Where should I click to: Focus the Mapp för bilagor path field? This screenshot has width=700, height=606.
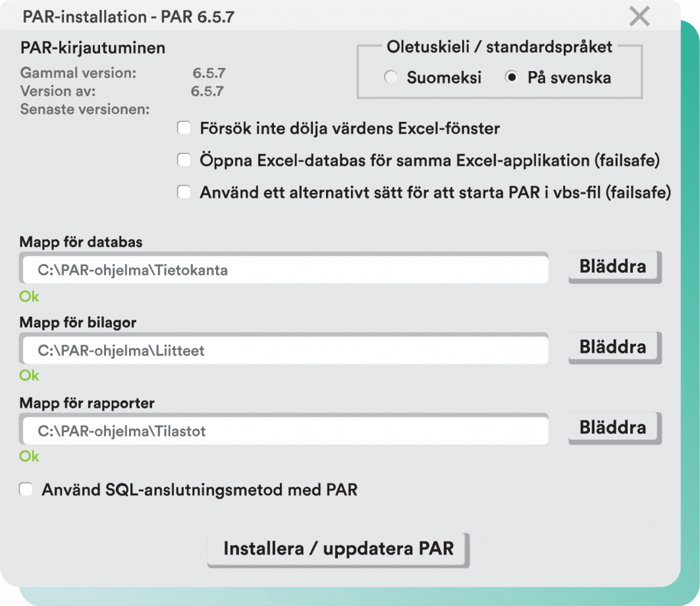pyautogui.click(x=284, y=350)
